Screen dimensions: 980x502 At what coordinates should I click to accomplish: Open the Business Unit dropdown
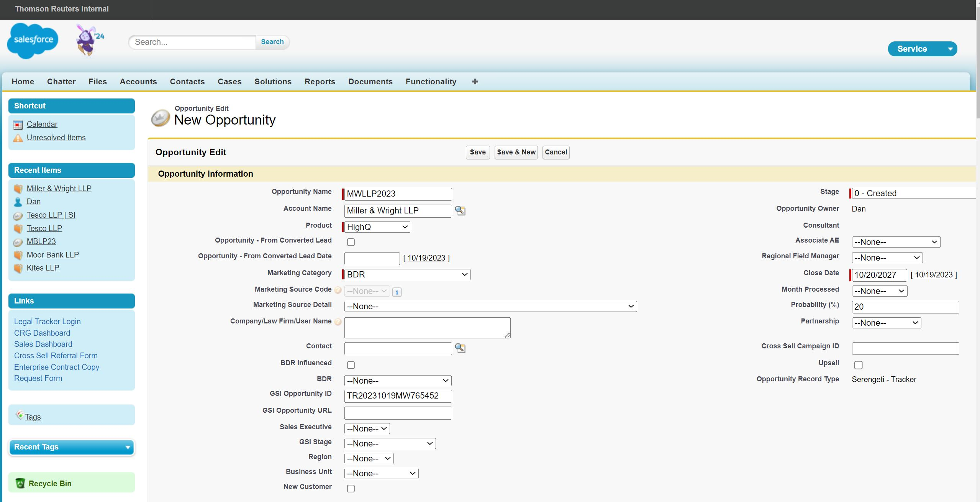pyautogui.click(x=382, y=474)
